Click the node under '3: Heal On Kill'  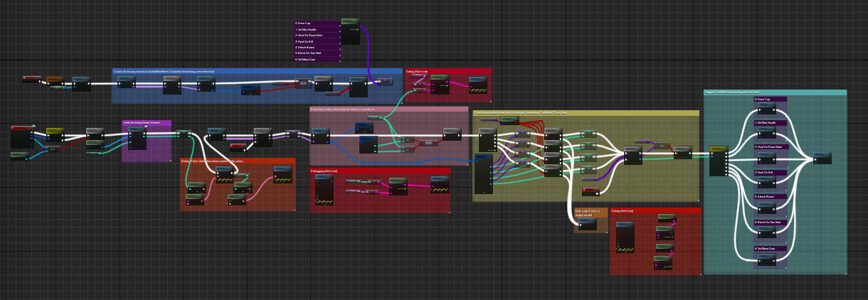[x=766, y=183]
